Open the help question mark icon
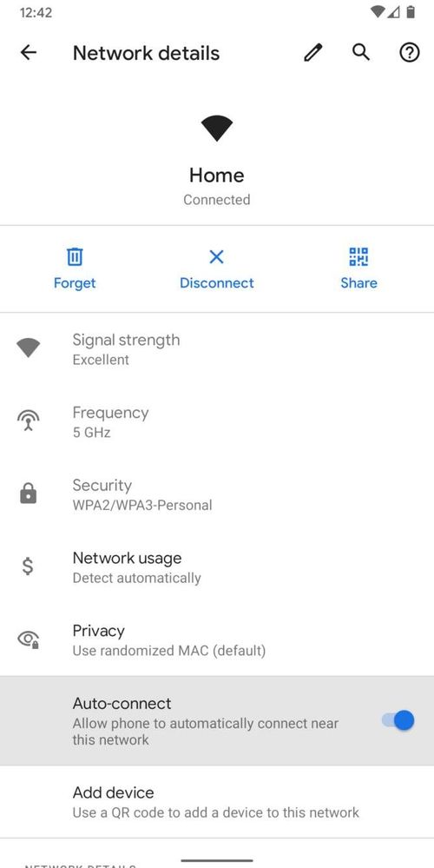 [410, 53]
